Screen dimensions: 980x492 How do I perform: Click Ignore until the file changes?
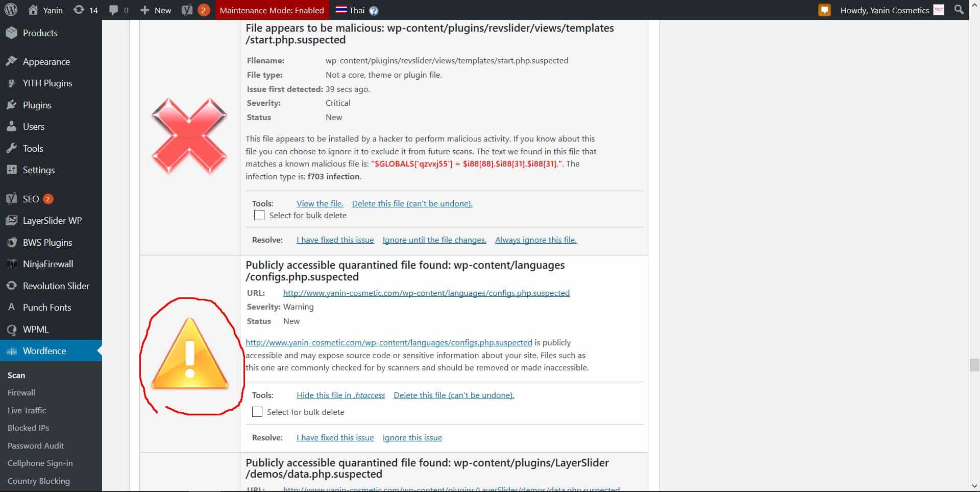click(x=434, y=240)
